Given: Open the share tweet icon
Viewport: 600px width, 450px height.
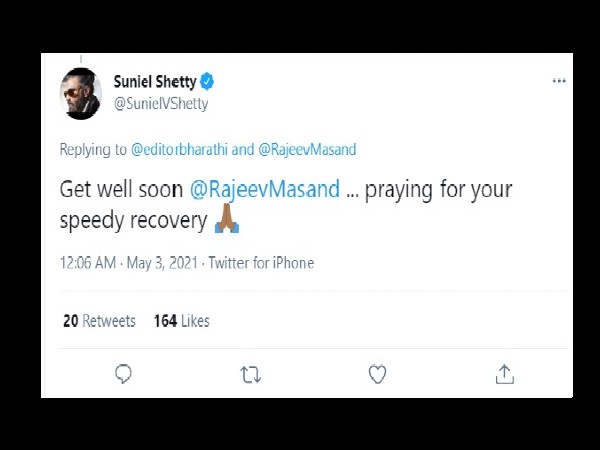Looking at the screenshot, I should tap(505, 374).
